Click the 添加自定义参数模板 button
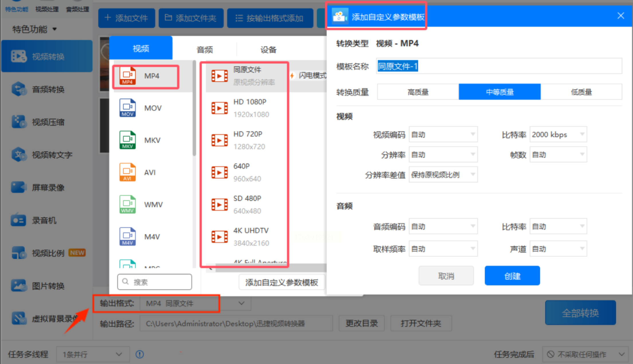The height and width of the screenshot is (364, 633). coord(282,282)
